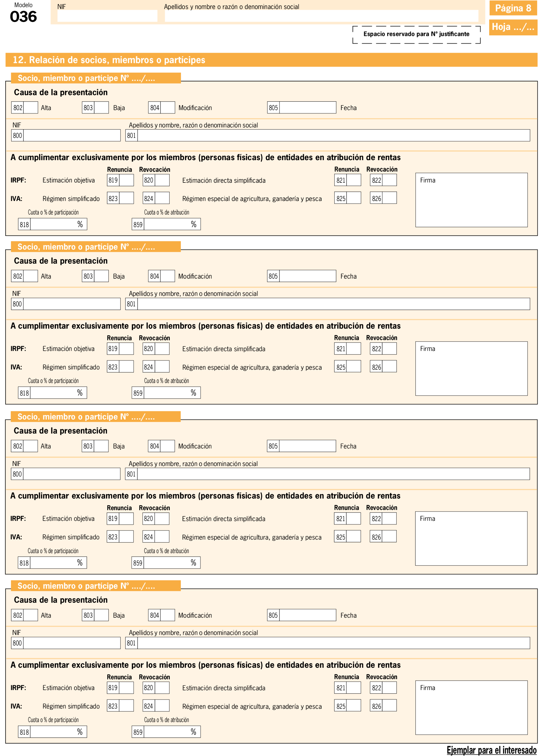Click field 859 atribución % in second section
The image size is (539, 756).
coord(172,393)
